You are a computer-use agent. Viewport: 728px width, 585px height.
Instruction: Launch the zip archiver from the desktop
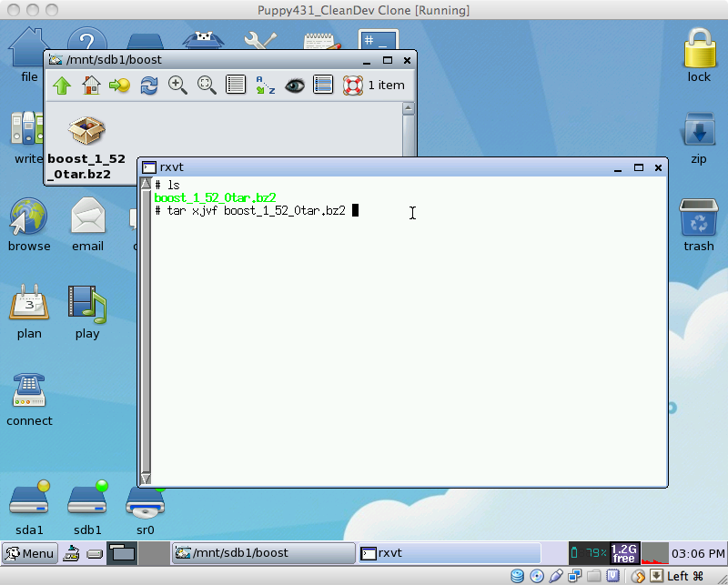coord(698,127)
